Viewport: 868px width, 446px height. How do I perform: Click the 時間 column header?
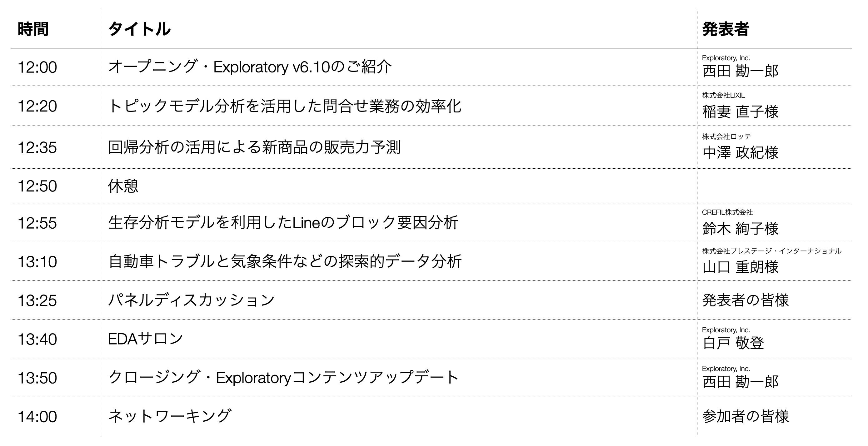coord(33,29)
